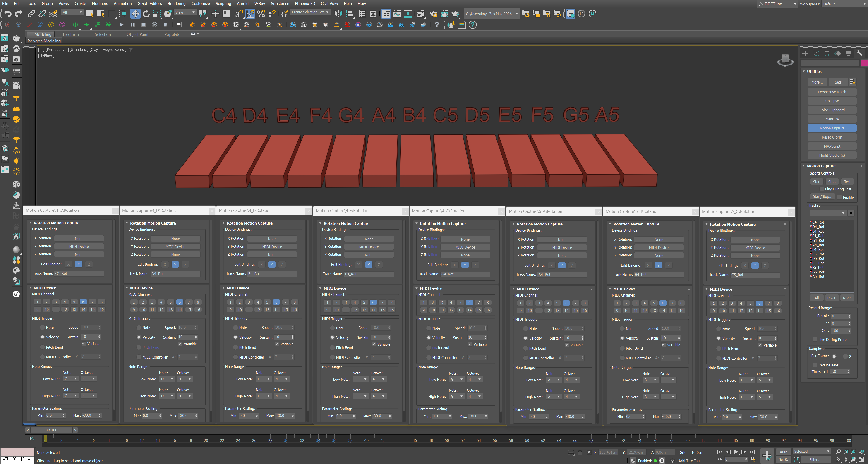The height and width of the screenshot is (464, 868).
Task: Open the Create Selection Set dropdown
Action: pyautogui.click(x=327, y=12)
